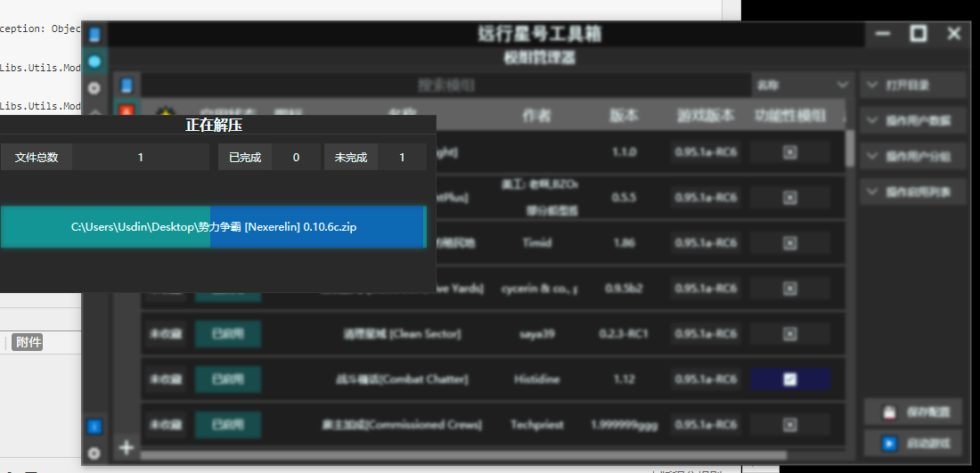Expand the second right-panel section
This screenshot has width=980, height=473.
912,121
